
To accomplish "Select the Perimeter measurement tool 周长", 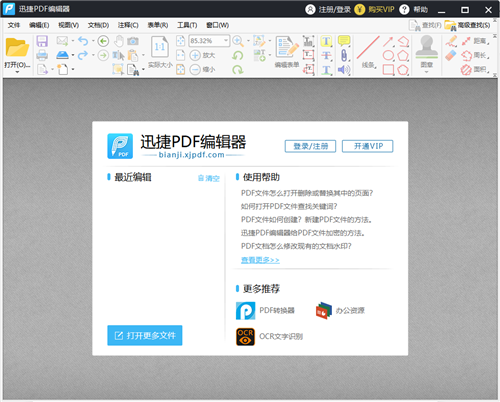I will coord(474,55).
